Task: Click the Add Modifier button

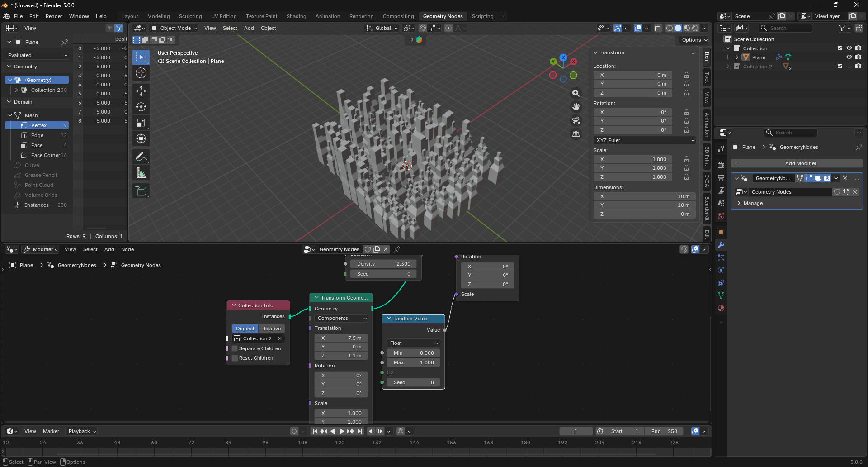Action: 797,163
